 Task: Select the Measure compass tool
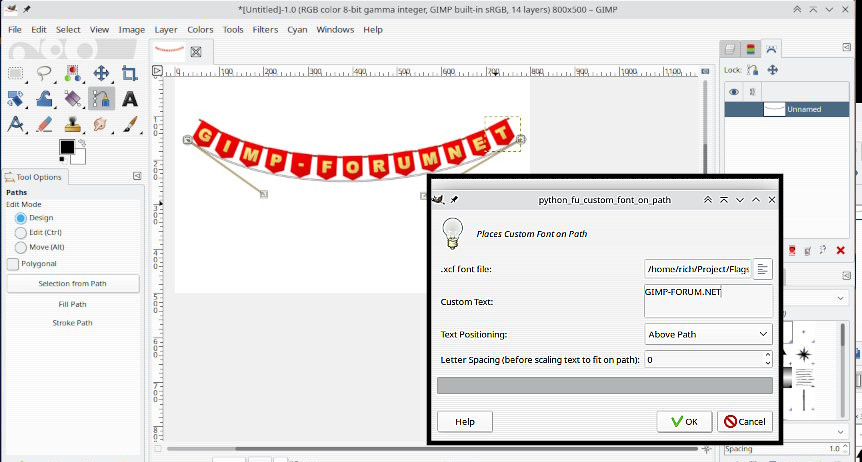pos(15,124)
